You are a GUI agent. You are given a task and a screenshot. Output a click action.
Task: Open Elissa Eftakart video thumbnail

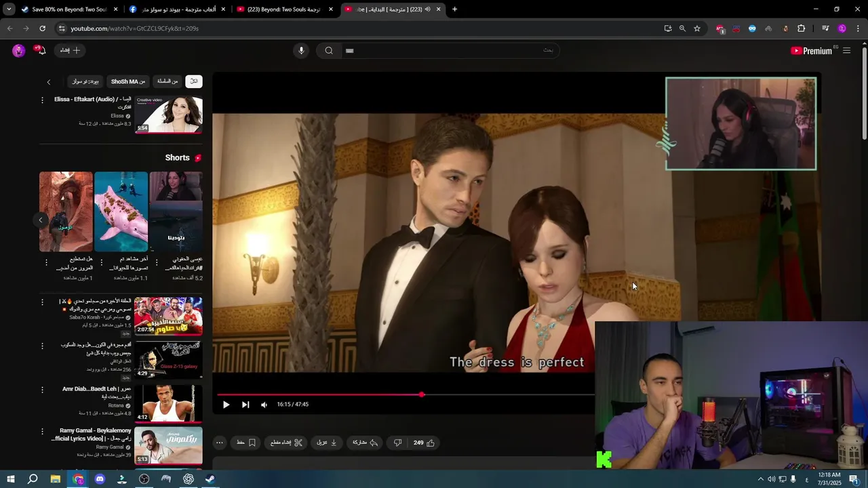[x=168, y=115]
